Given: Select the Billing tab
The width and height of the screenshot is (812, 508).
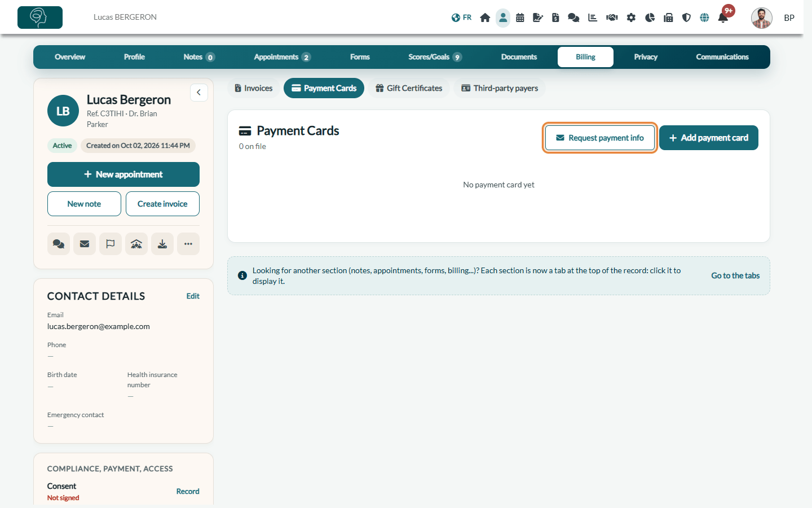Looking at the screenshot, I should pos(585,57).
